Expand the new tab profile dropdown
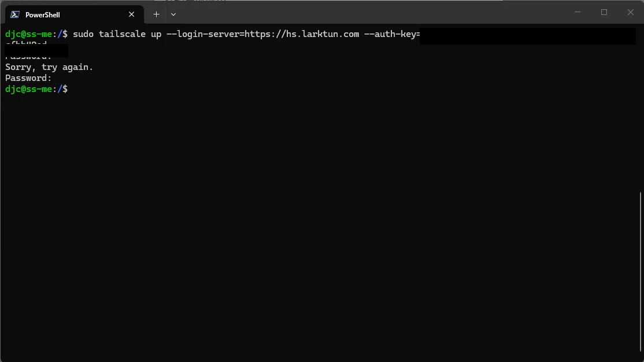The height and width of the screenshot is (362, 644). [x=173, y=14]
